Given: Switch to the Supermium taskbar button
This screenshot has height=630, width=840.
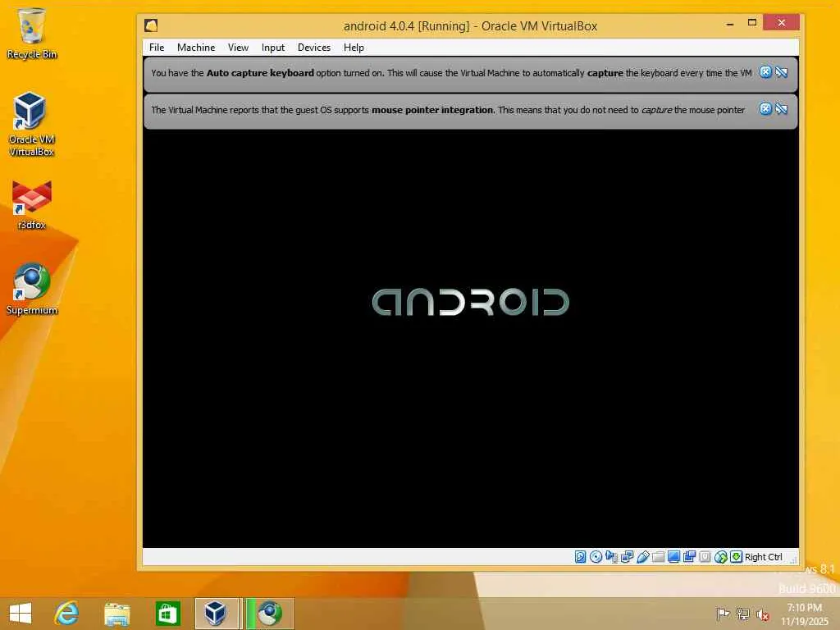Looking at the screenshot, I should (x=269, y=614).
